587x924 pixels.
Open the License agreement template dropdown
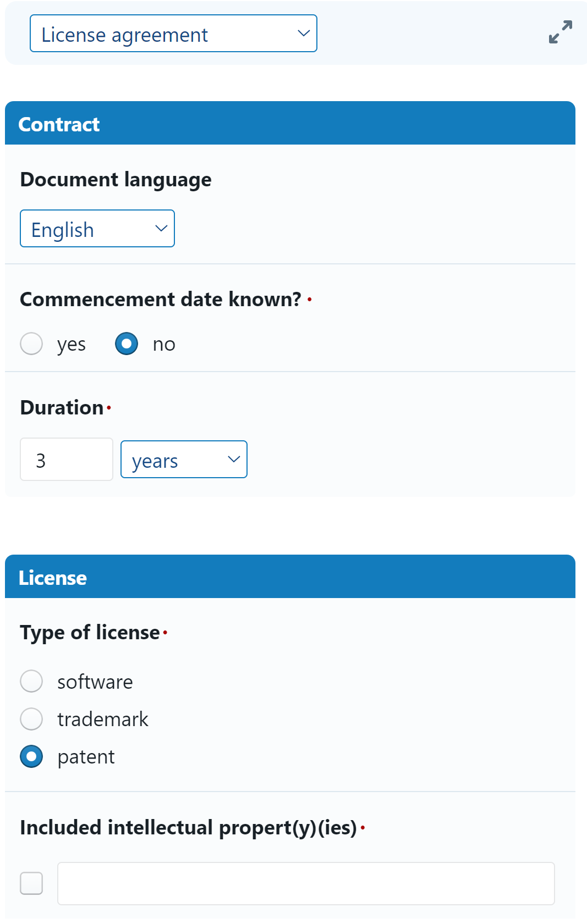(x=173, y=34)
